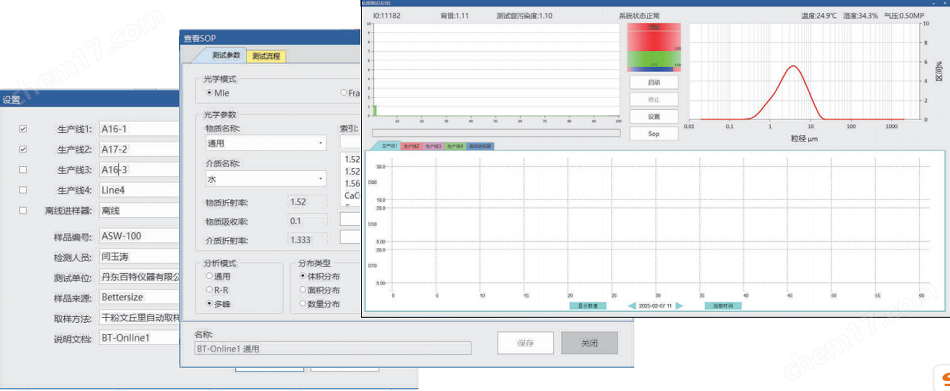Viewport: 950px width, 391px height.
Task: Click the 当前时间 button
Action: point(723,306)
